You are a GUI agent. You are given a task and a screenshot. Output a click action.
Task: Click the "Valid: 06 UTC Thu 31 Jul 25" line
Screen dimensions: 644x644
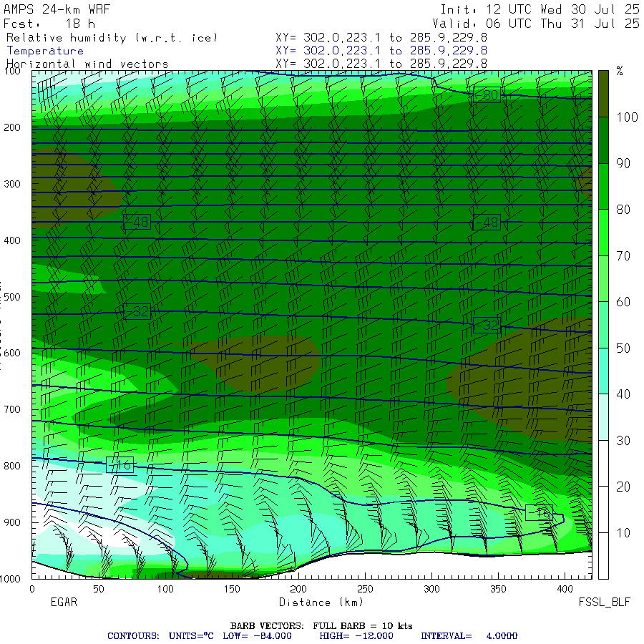535,24
